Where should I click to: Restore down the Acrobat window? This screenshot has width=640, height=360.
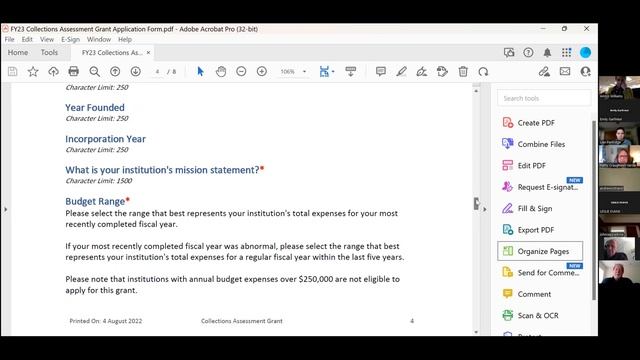click(564, 29)
